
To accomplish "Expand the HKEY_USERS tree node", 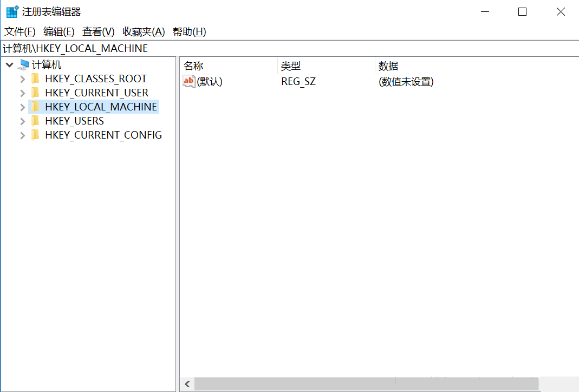I will click(22, 120).
